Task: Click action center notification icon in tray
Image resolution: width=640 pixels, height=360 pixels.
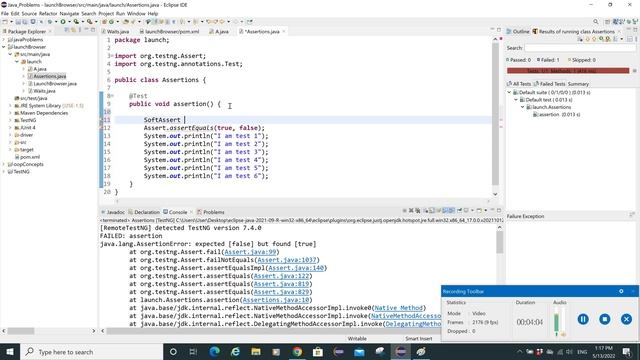Action: click(627, 351)
